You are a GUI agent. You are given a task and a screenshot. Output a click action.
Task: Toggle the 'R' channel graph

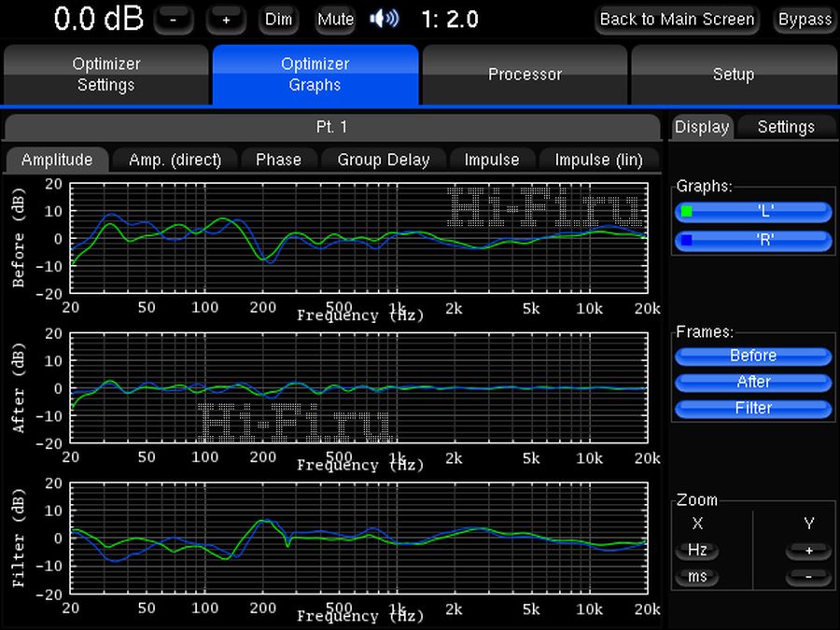[753, 239]
